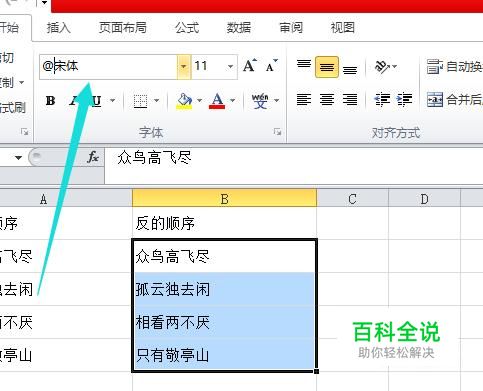This screenshot has height=391, width=483.
Task: Click the wén phonetic guide icon
Action: tap(260, 101)
